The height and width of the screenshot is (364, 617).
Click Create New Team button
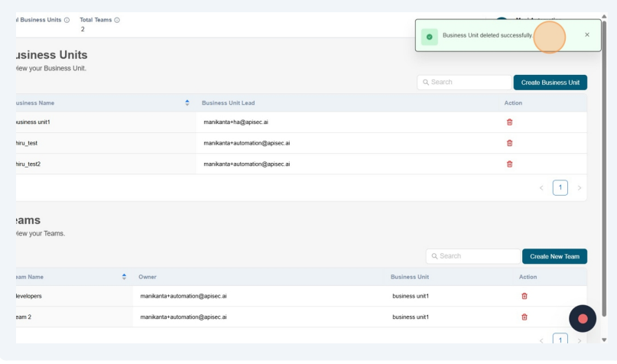pyautogui.click(x=554, y=257)
